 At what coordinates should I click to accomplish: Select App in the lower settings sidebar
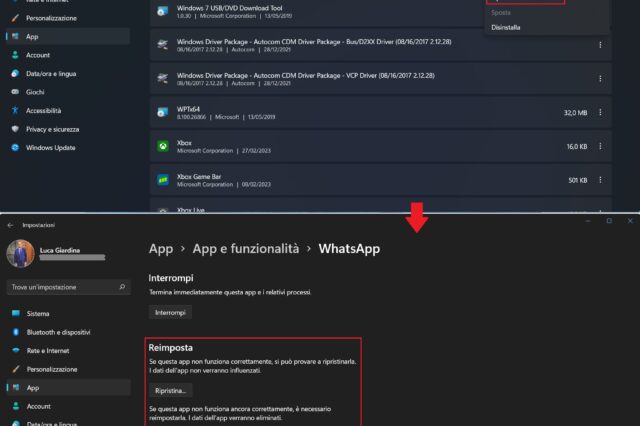[x=69, y=388]
